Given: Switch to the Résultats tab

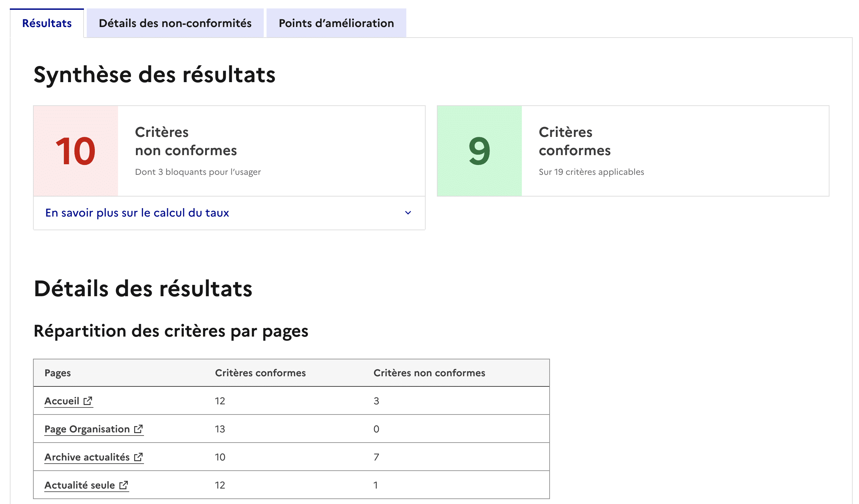Looking at the screenshot, I should (x=47, y=23).
